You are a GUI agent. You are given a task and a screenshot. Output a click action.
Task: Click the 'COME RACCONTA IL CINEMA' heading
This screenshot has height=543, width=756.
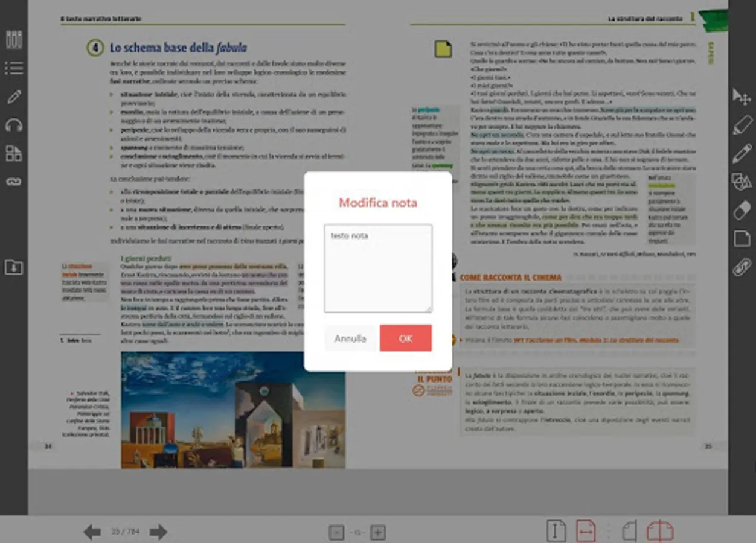tap(511, 278)
